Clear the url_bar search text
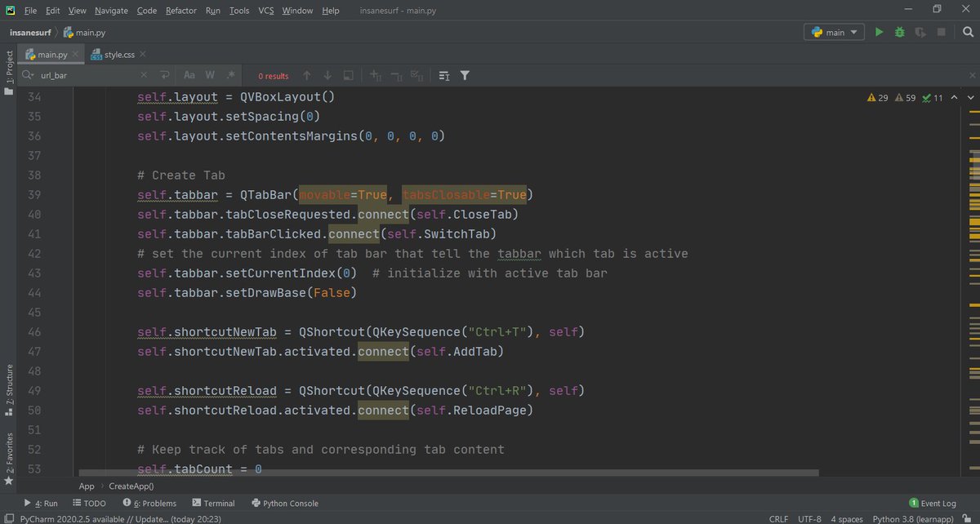This screenshot has height=524, width=980. coord(144,75)
